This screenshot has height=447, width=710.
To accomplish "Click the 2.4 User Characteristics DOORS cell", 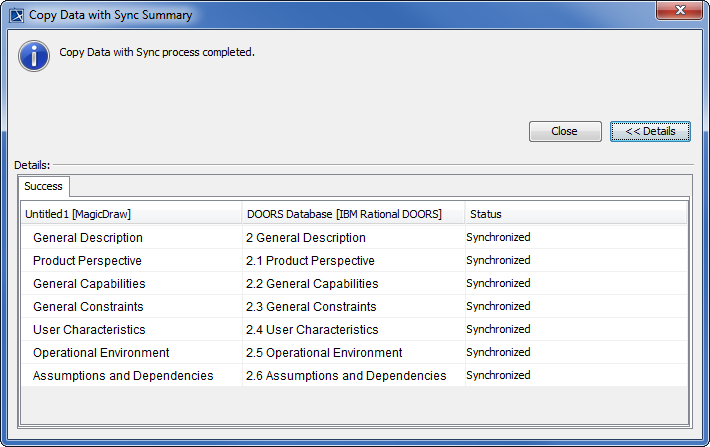I will pos(312,330).
